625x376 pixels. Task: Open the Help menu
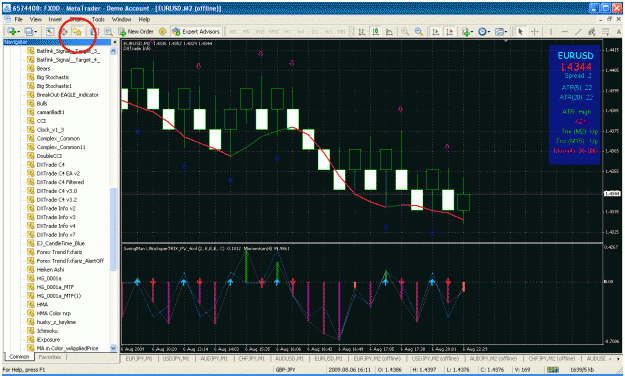pos(144,19)
